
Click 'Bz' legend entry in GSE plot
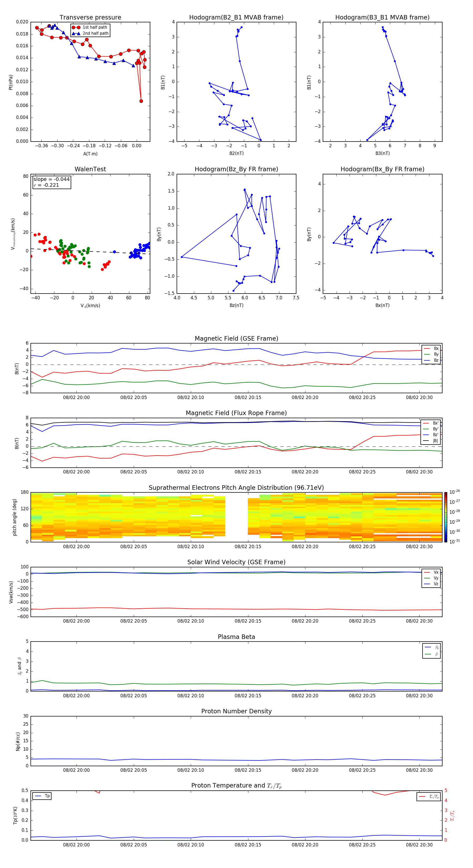431,360
